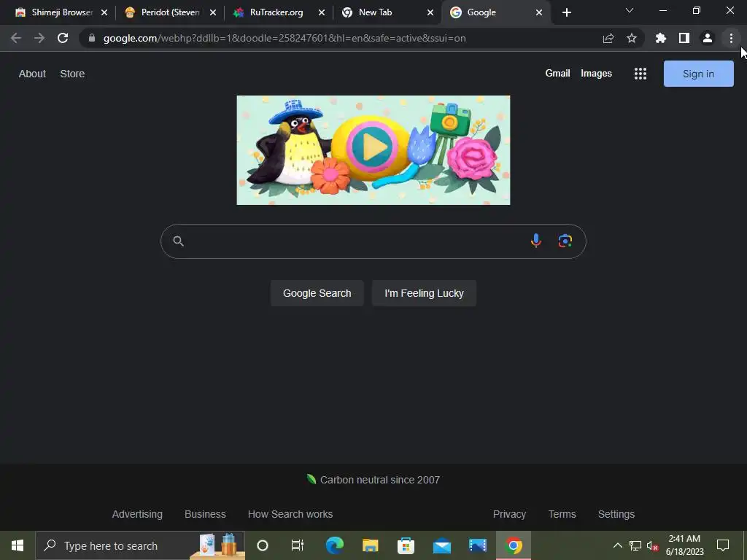Open the Images link
The width and height of the screenshot is (747, 560).
[x=596, y=74]
